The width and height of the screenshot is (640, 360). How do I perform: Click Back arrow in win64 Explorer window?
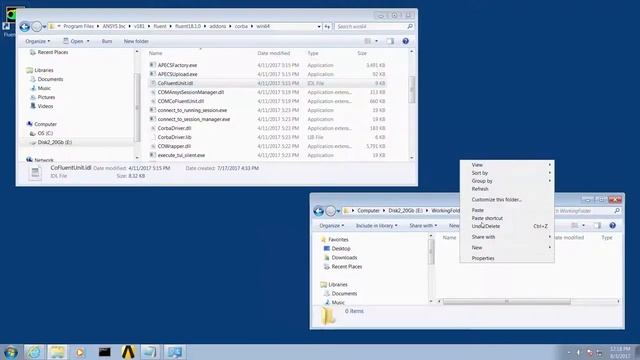[x=24, y=27]
